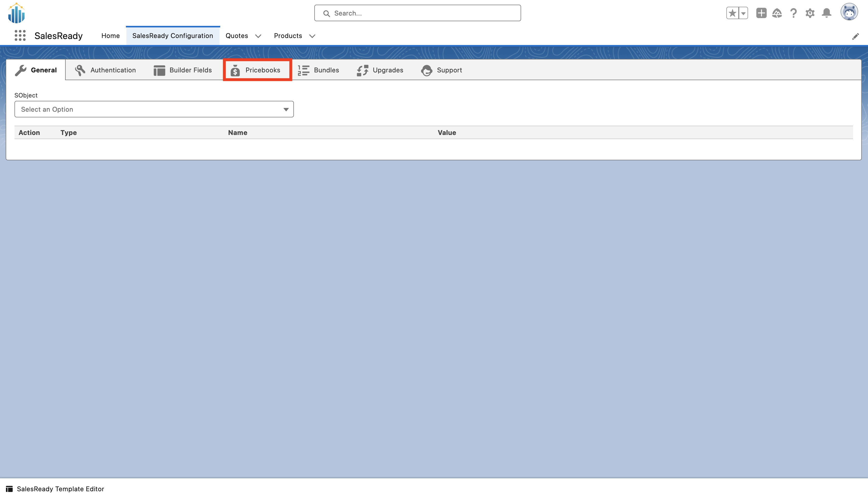This screenshot has height=499, width=868.
Task: Click the Trailhead guidance icon
Action: [777, 13]
